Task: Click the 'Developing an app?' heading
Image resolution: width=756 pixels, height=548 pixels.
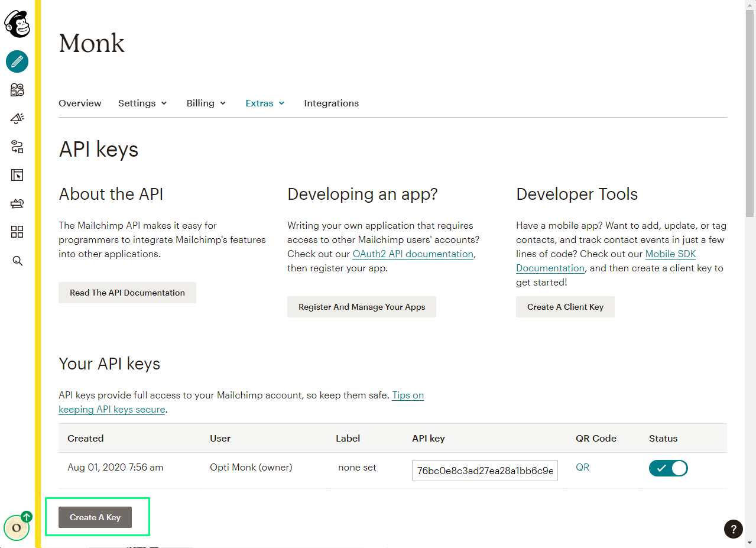Action: pyautogui.click(x=362, y=194)
